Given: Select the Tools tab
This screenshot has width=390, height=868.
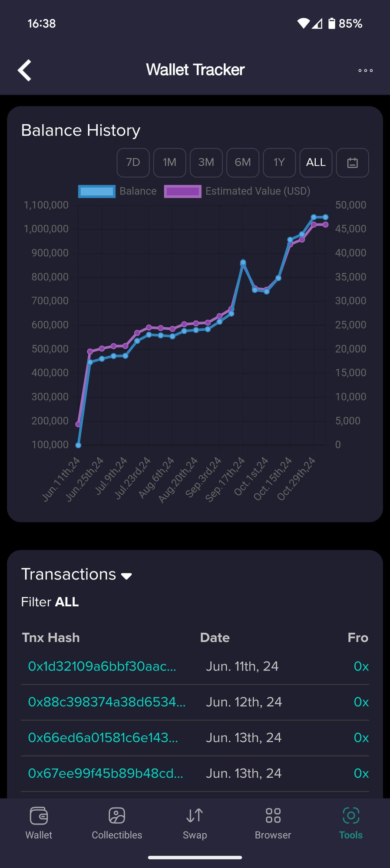Looking at the screenshot, I should 350,823.
